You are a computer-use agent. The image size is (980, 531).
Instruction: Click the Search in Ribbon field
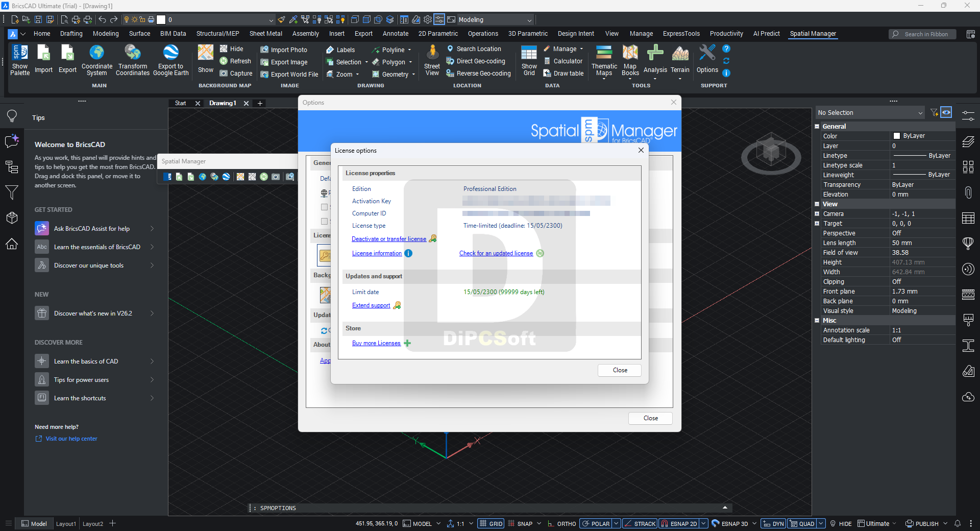[x=924, y=34]
